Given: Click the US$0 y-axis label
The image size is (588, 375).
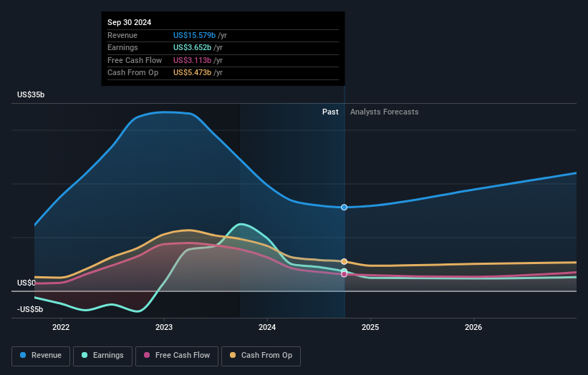Looking at the screenshot, I should click(26, 283).
